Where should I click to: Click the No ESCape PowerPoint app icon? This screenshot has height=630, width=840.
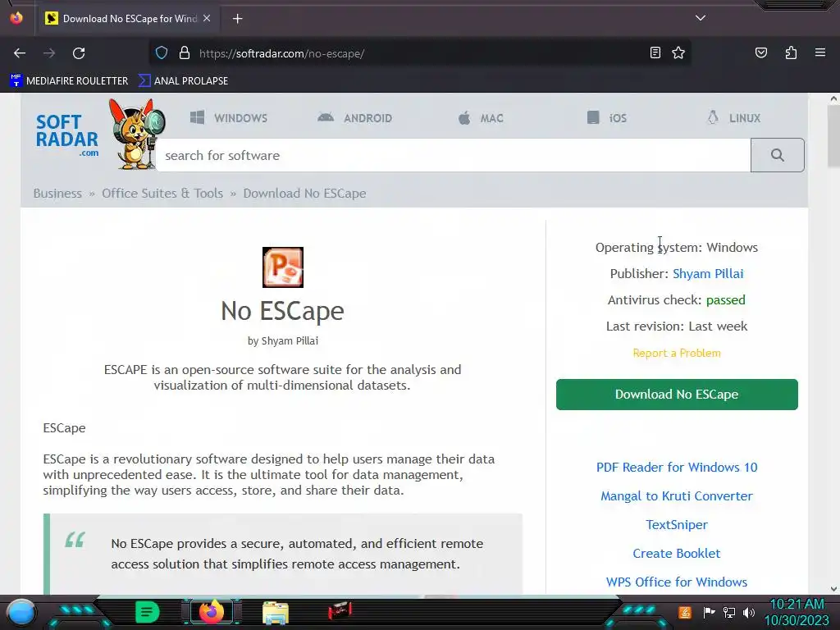pyautogui.click(x=283, y=267)
